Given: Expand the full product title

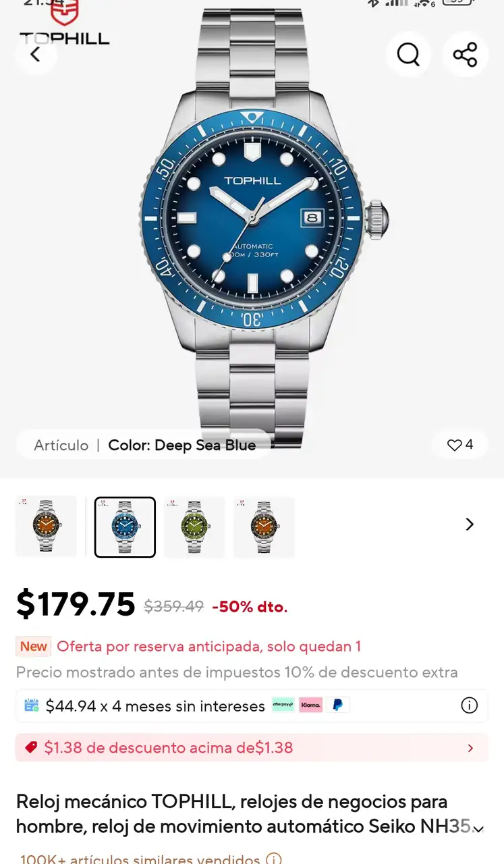Looking at the screenshot, I should 478,828.
